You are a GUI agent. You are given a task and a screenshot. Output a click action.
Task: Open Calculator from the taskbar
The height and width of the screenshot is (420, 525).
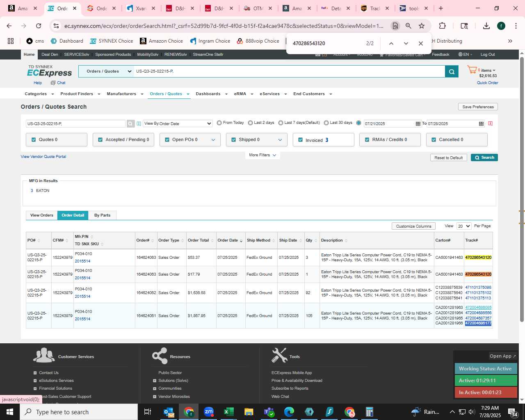(369, 412)
